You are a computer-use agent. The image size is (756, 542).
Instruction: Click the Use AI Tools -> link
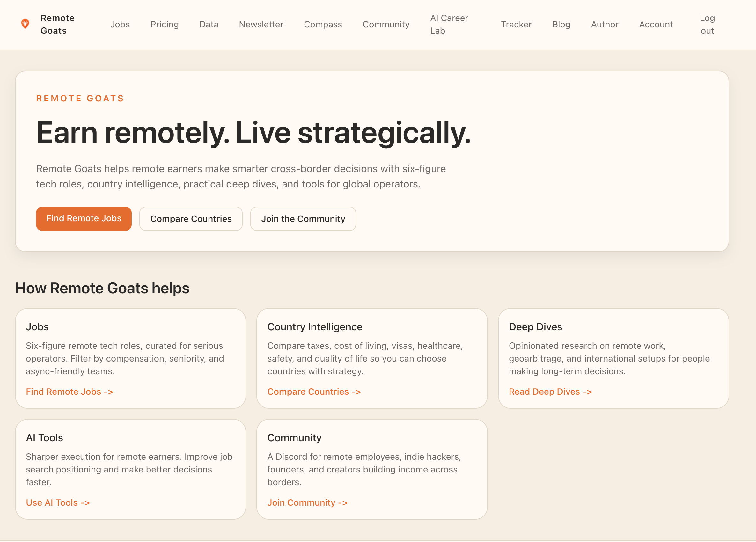point(58,503)
